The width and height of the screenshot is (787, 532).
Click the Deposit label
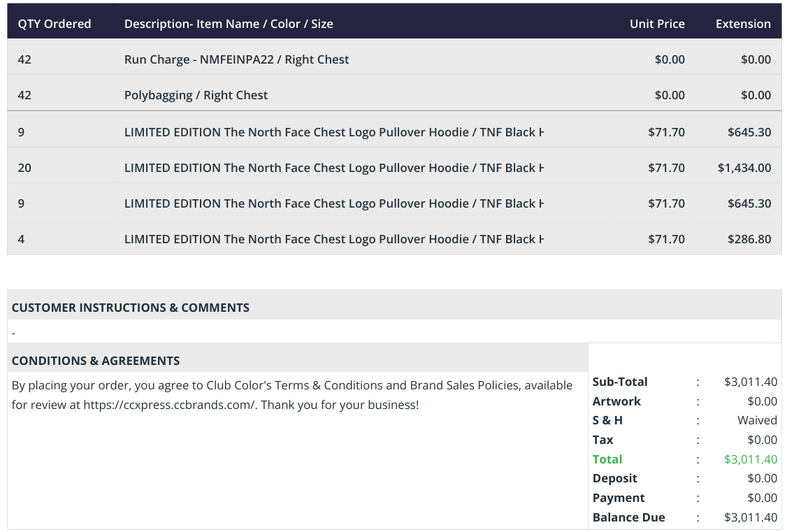pos(614,479)
